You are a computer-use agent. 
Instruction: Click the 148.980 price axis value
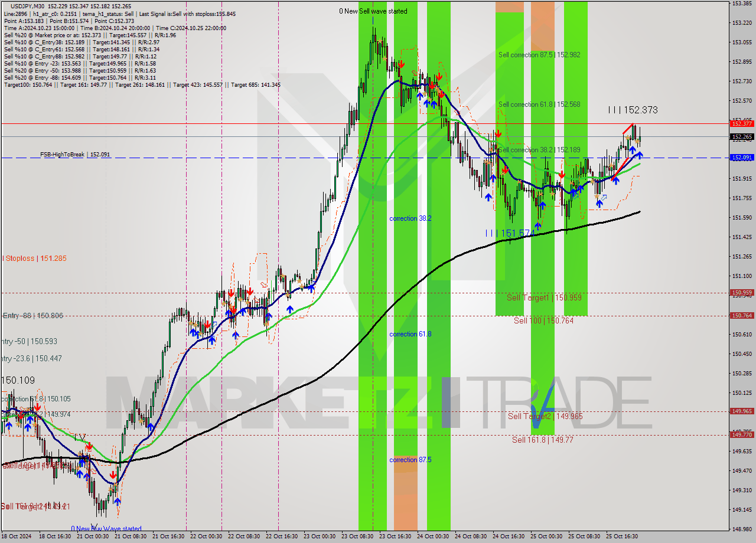(742, 529)
